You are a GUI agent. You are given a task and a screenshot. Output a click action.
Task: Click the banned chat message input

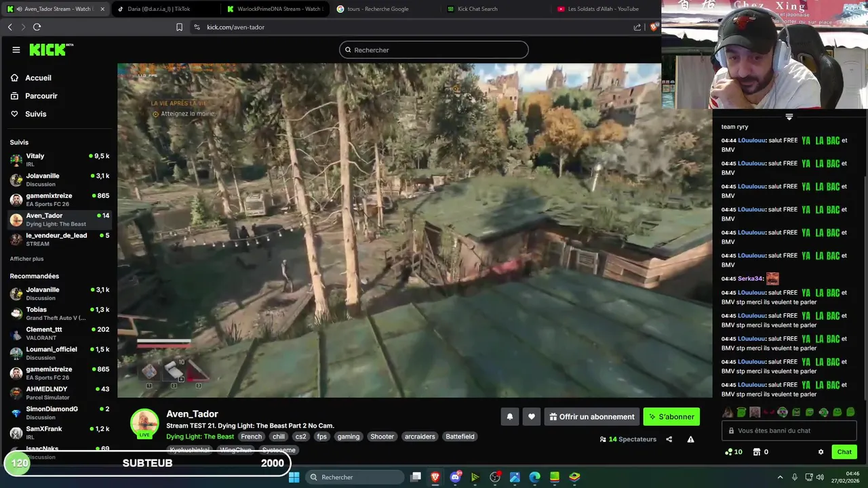tap(789, 430)
